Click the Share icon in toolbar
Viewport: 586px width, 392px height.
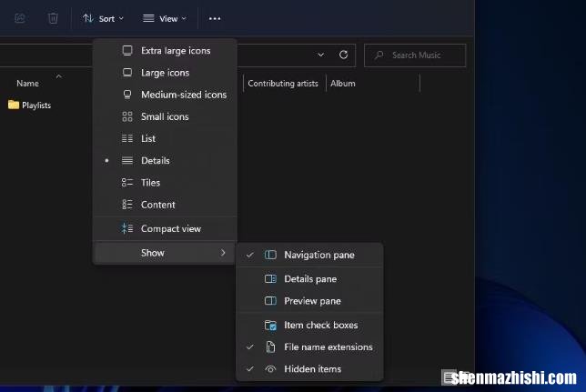(20, 18)
